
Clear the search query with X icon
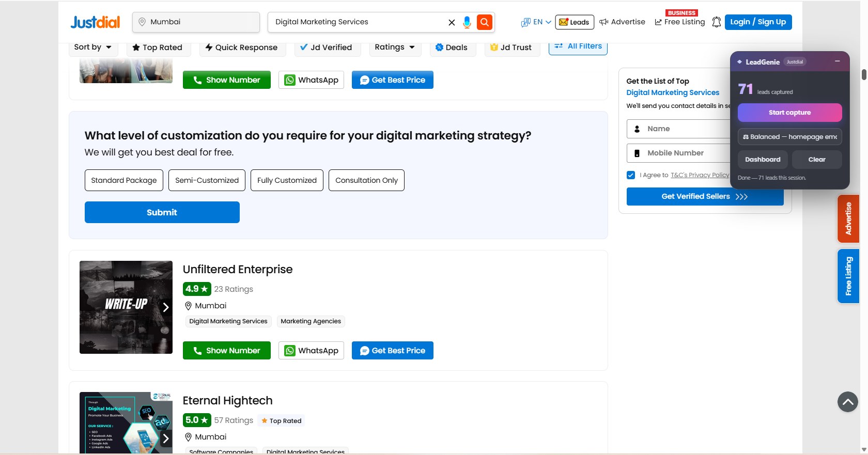452,22
